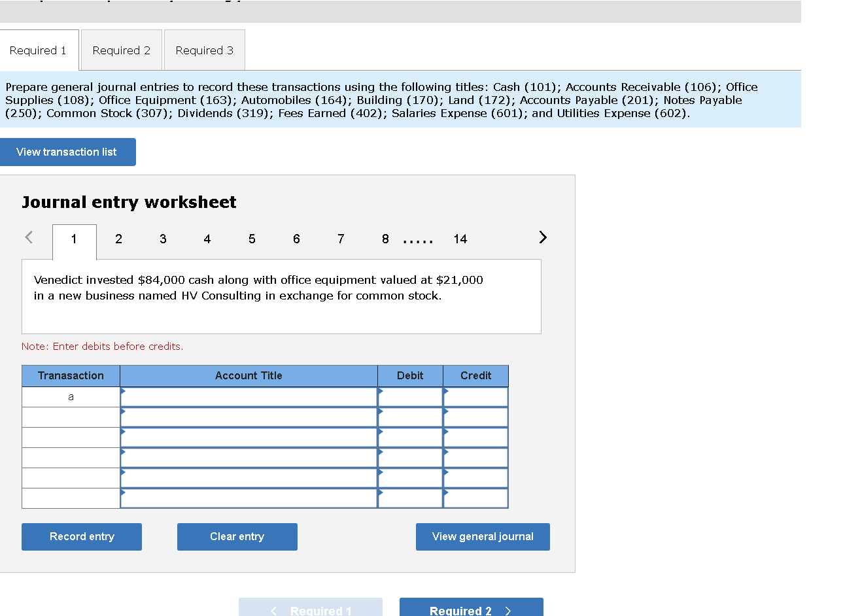
Task: Click the first row Debit input field
Action: [410, 396]
